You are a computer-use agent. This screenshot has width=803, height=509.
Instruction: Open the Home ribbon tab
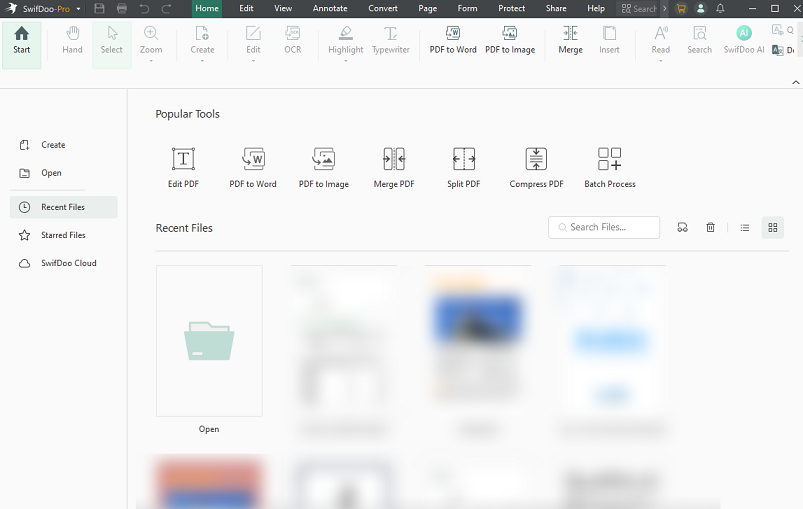(207, 9)
